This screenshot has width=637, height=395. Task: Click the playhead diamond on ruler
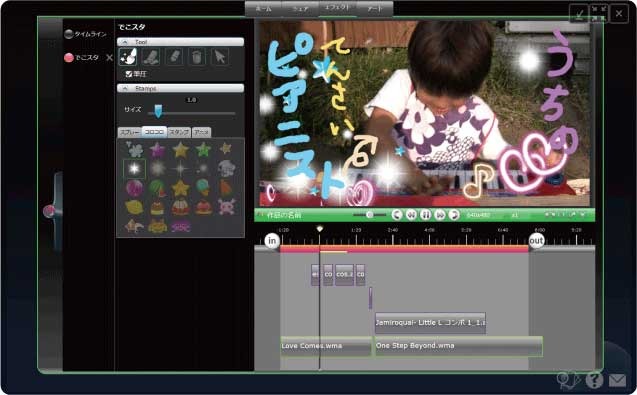coord(320,229)
